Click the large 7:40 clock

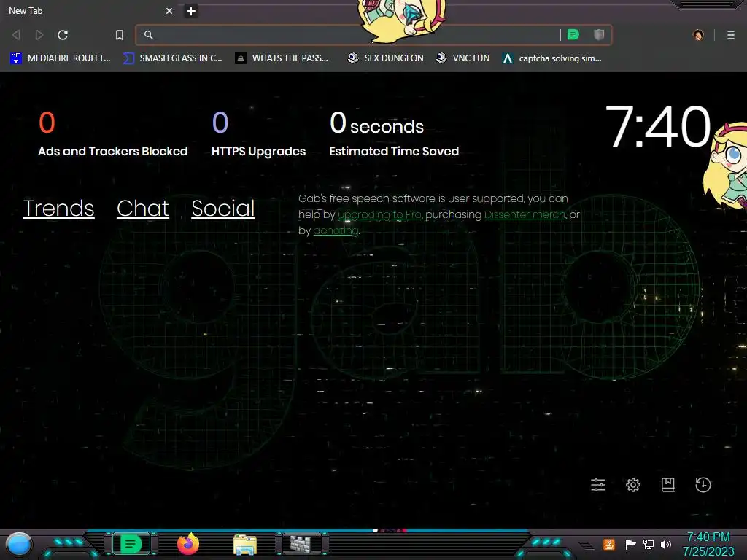tap(658, 127)
